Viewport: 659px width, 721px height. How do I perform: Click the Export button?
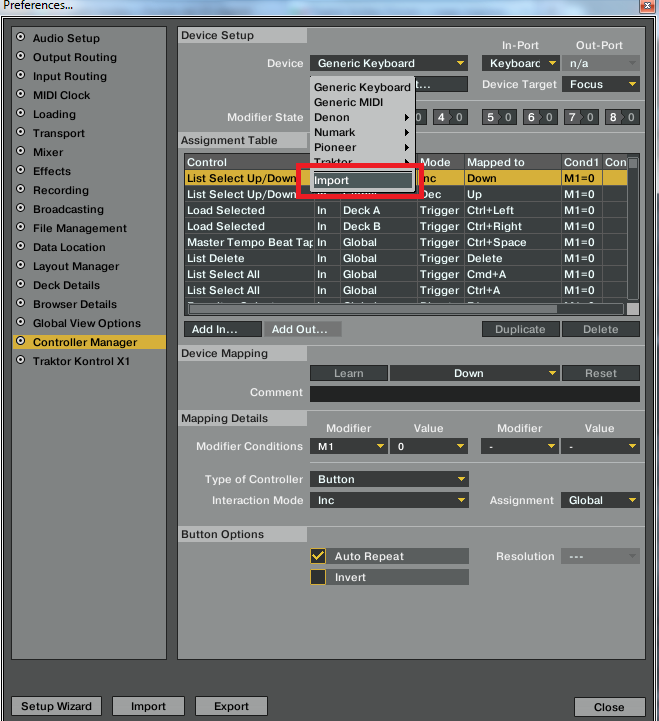click(x=231, y=706)
